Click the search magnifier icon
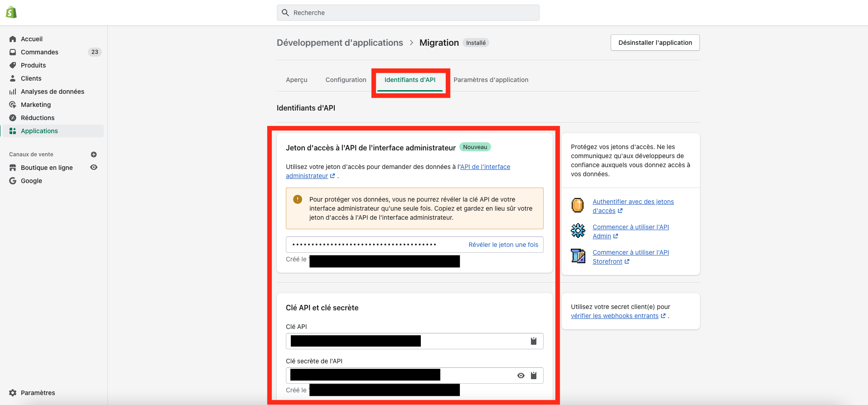Image resolution: width=868 pixels, height=405 pixels. pyautogui.click(x=285, y=13)
